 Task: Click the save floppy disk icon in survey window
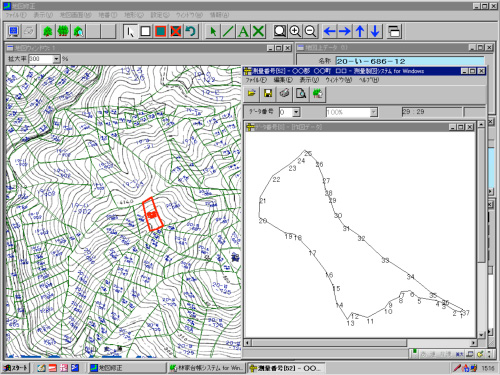click(268, 93)
